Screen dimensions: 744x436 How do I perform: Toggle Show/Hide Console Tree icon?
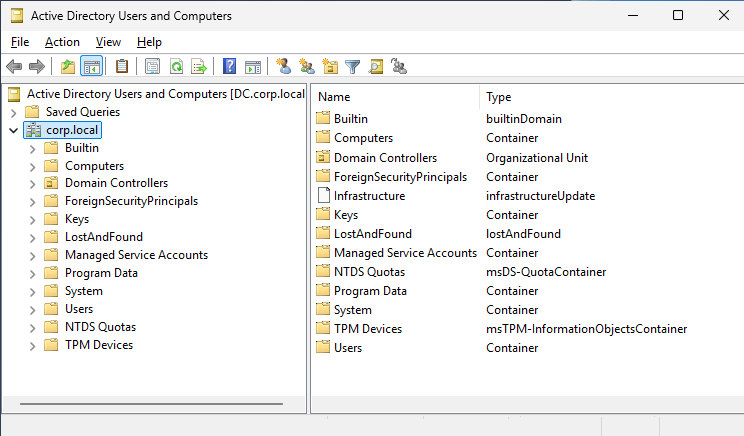(92, 66)
